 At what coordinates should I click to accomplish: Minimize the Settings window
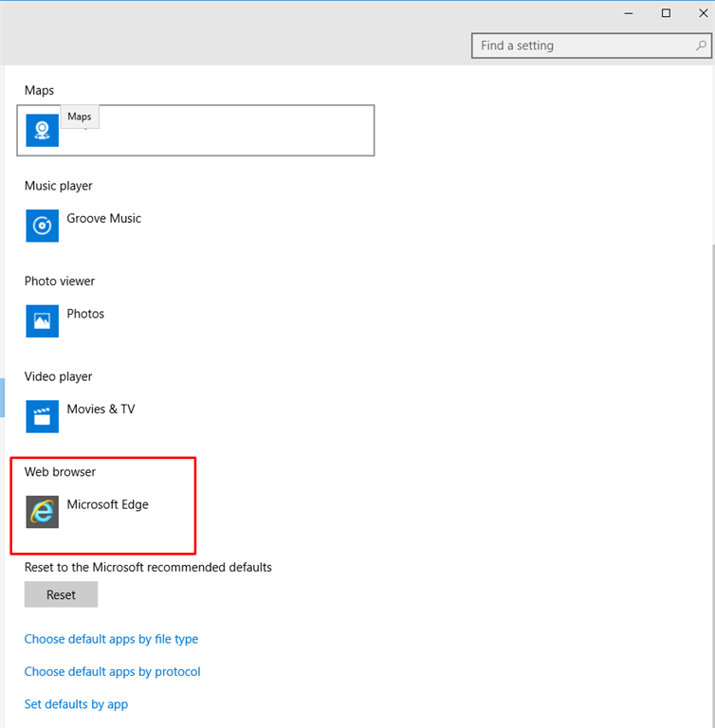click(629, 13)
